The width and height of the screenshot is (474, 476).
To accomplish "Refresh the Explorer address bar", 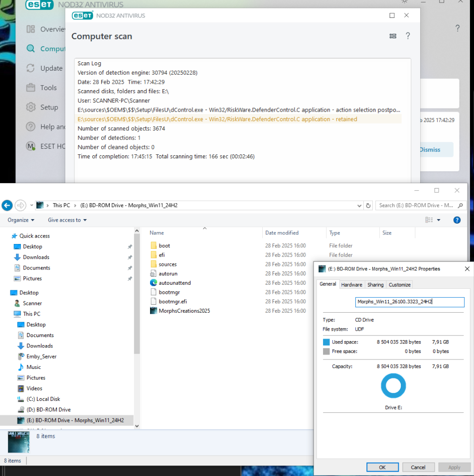I will click(368, 206).
